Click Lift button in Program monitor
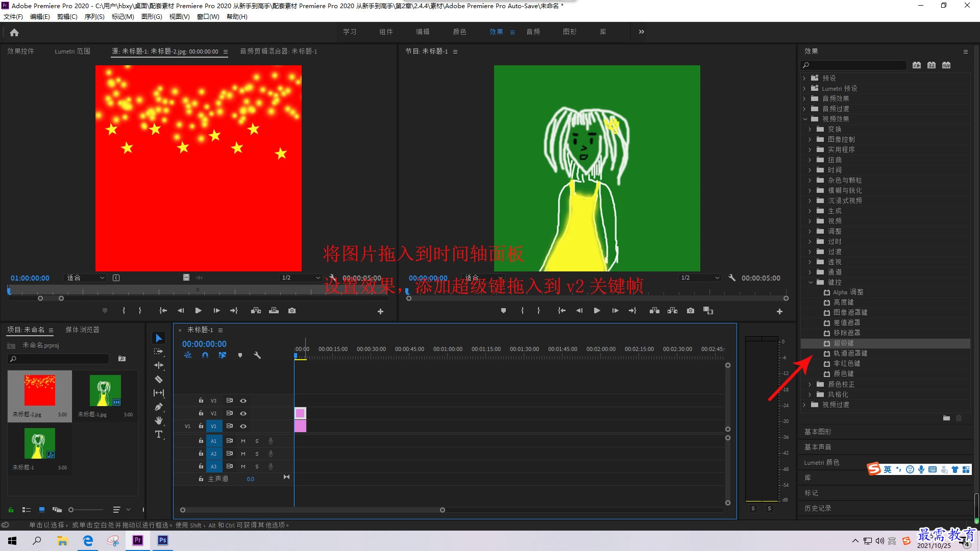Screen dimensions: 980x551 [654, 310]
